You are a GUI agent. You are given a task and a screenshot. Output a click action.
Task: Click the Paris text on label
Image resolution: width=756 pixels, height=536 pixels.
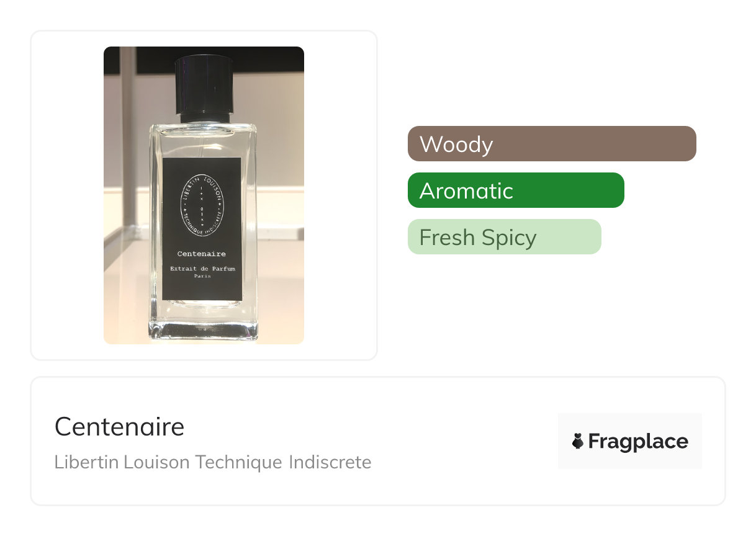[202, 276]
